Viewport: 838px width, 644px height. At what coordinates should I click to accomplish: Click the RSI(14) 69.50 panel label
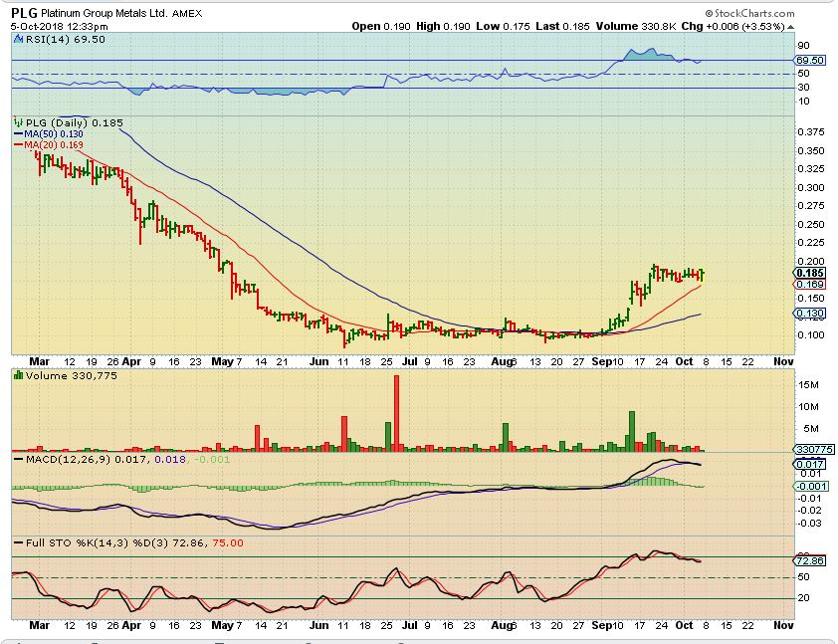[x=66, y=39]
